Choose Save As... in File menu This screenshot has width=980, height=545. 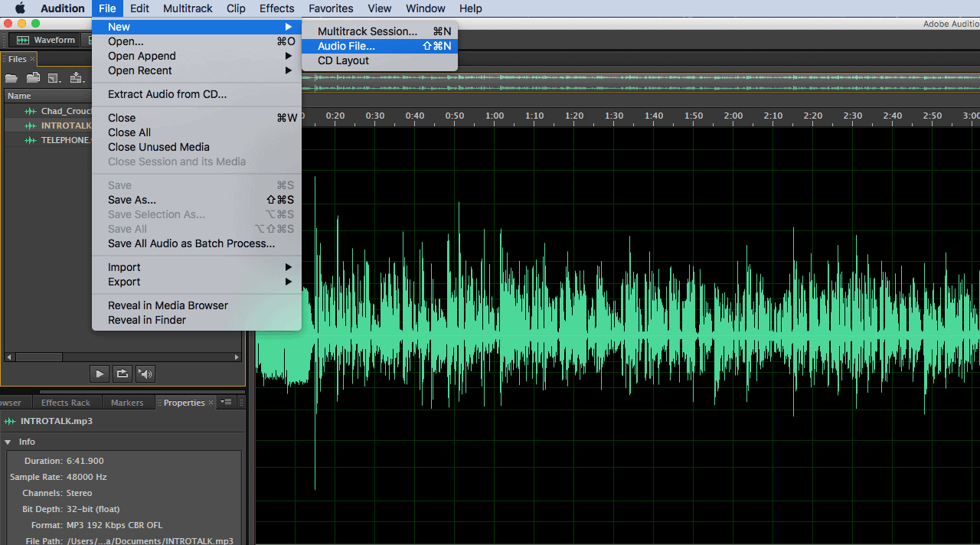pyautogui.click(x=197, y=200)
